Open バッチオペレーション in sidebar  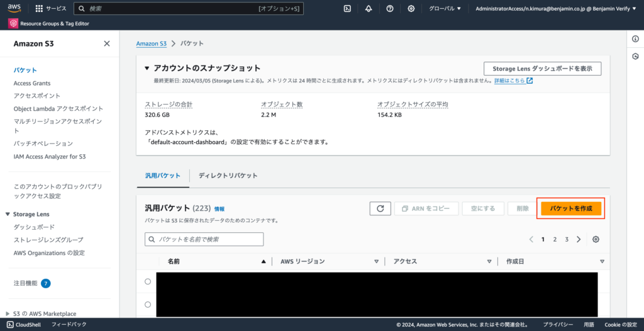(43, 143)
